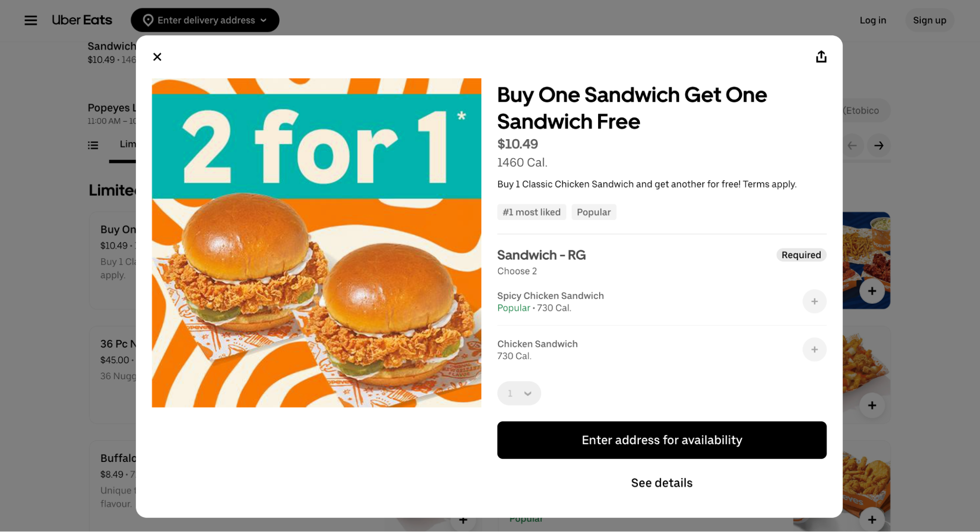Click the 2 for 1 promotional image
Image resolution: width=980 pixels, height=532 pixels.
(317, 243)
